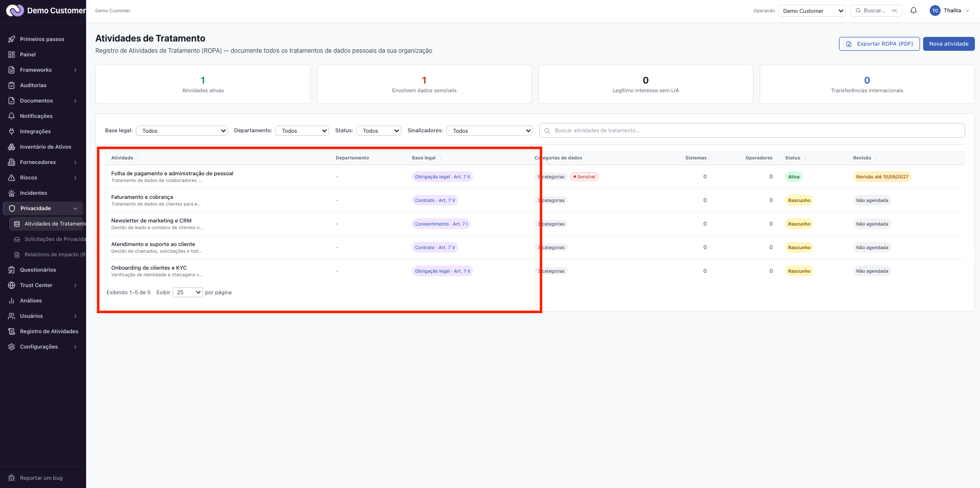Click the Incidentes siren icon
980x488 pixels.
click(x=11, y=193)
